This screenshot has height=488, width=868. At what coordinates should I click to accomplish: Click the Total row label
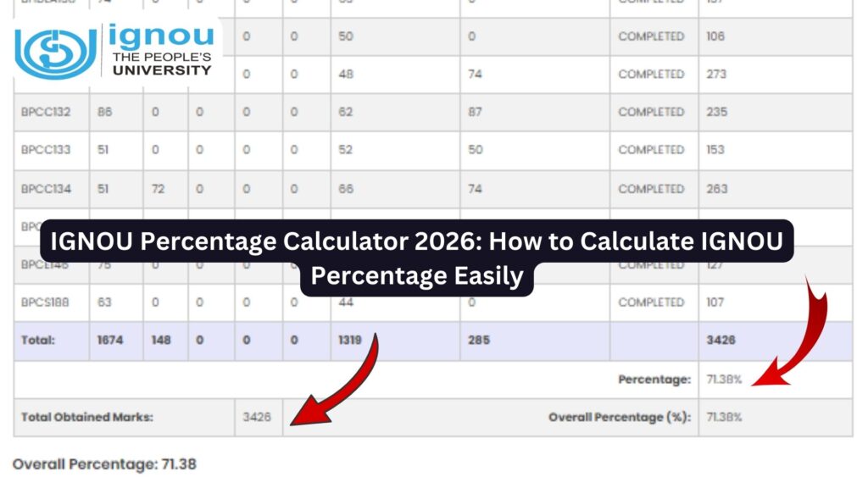[x=40, y=340]
